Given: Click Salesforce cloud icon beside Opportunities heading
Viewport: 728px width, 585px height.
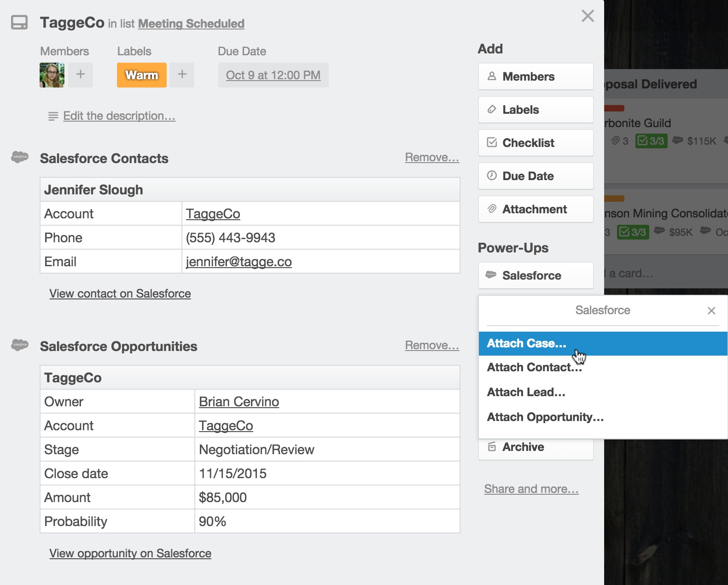Looking at the screenshot, I should 20,345.
